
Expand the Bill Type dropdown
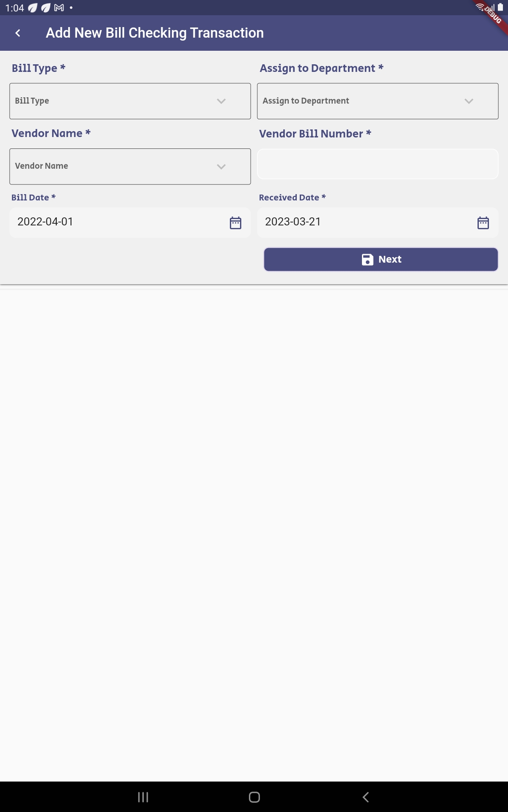(130, 101)
